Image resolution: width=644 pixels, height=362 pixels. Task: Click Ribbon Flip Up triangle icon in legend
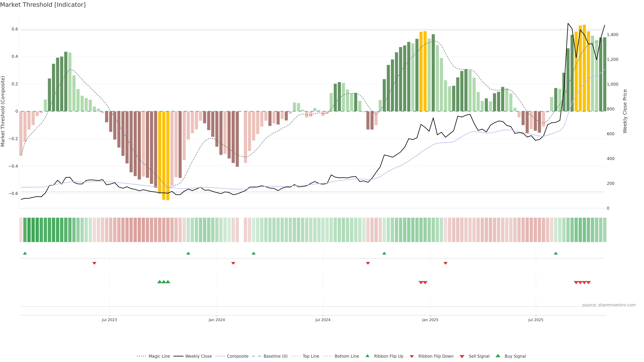[367, 356]
